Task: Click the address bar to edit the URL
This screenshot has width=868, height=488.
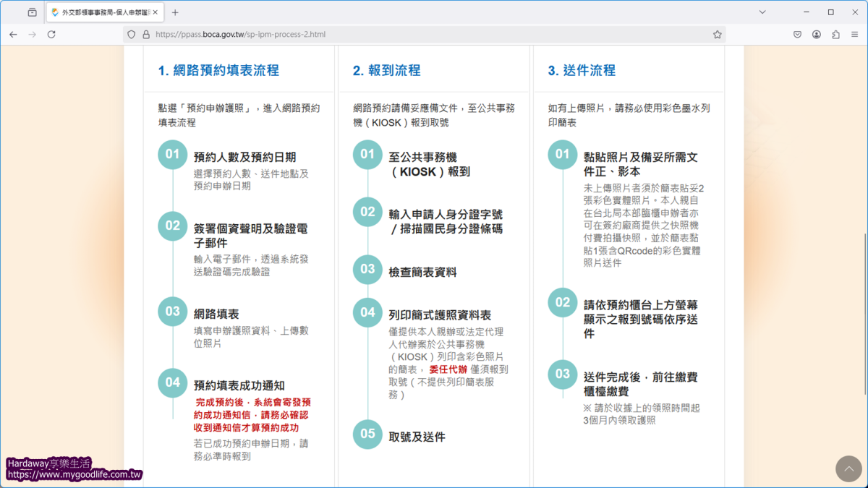Action: 362,34
